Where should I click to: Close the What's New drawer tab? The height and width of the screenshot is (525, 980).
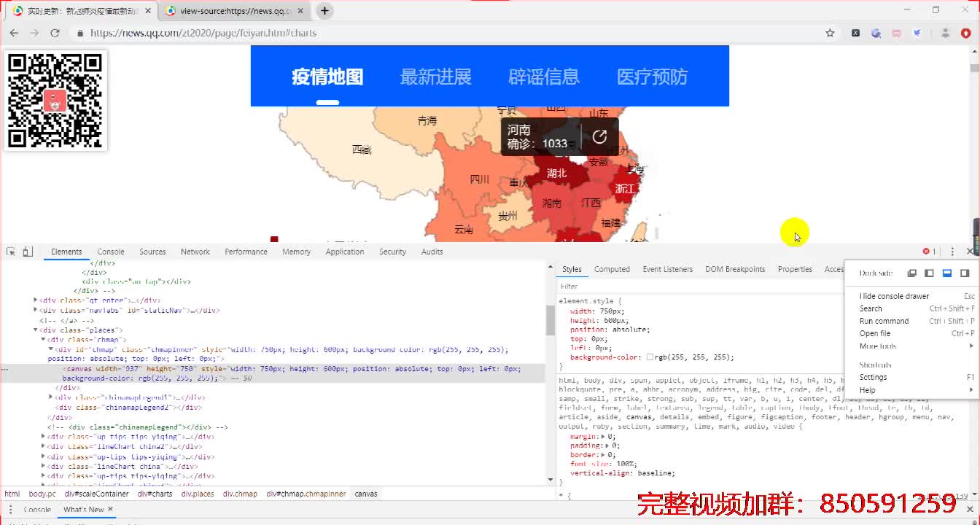pos(110,509)
